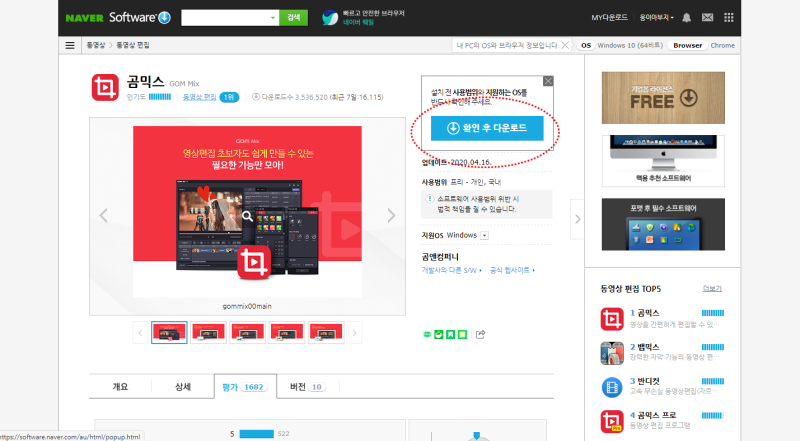This screenshot has height=441, width=800.
Task: Open 곰믹스 icon in TOP5 list
Action: pos(612,319)
